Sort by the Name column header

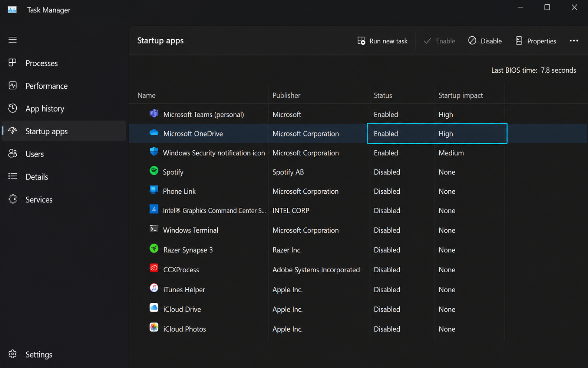(146, 95)
